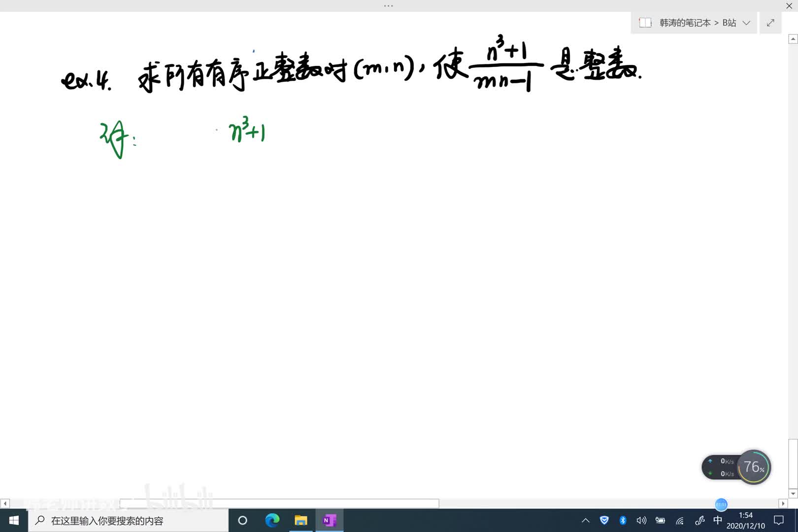Click the taskbar search box
The image size is (798, 532).
point(128,520)
